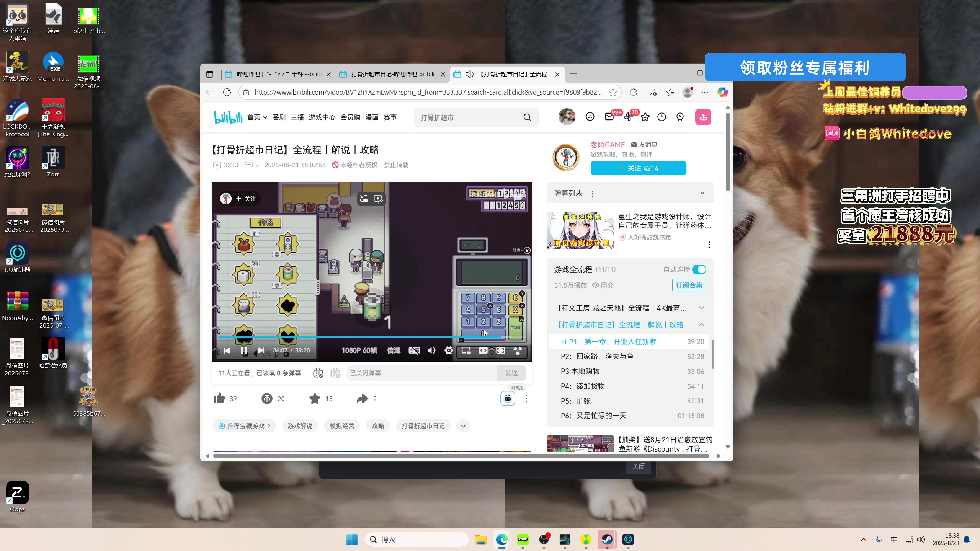Open 首页 dropdown in Bilibili nav
Screen dimensions: 980x551
point(257,117)
